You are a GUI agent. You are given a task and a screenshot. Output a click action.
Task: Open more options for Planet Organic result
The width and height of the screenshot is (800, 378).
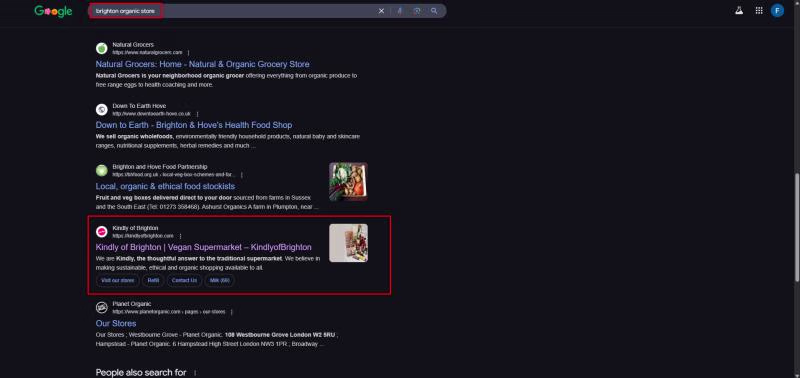[232, 312]
